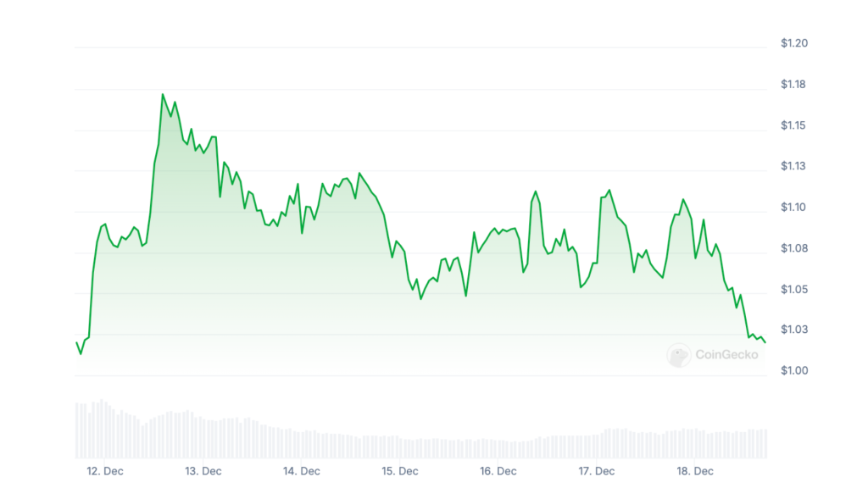Click the 18. Dec date label
Viewport: 868px width, 488px height.
click(x=695, y=471)
